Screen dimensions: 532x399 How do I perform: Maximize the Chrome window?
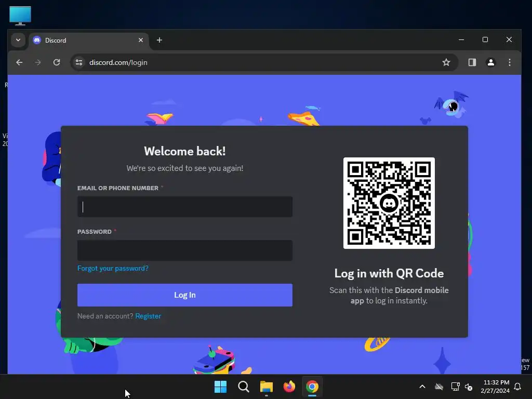coord(485,39)
